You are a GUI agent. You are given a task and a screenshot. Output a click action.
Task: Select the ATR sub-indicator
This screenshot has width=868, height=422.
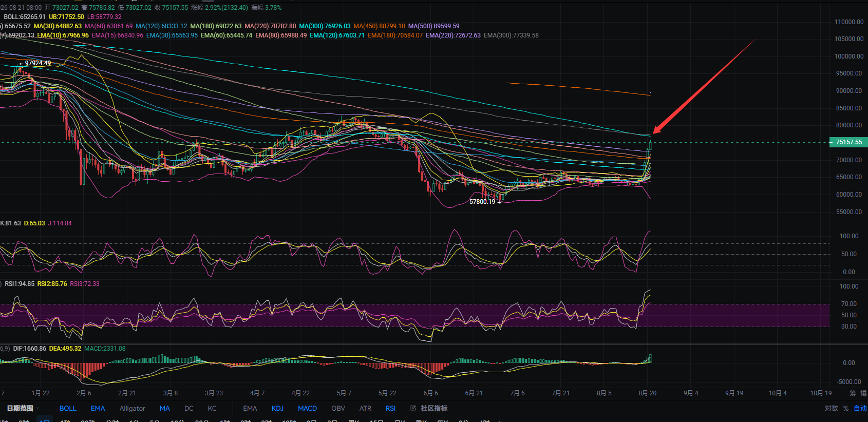pos(365,408)
